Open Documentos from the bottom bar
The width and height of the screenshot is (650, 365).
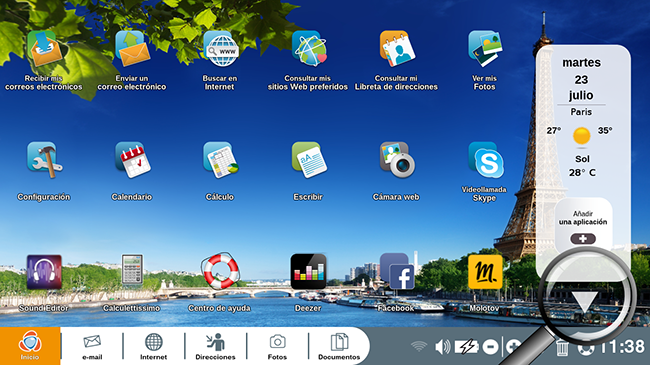click(339, 347)
